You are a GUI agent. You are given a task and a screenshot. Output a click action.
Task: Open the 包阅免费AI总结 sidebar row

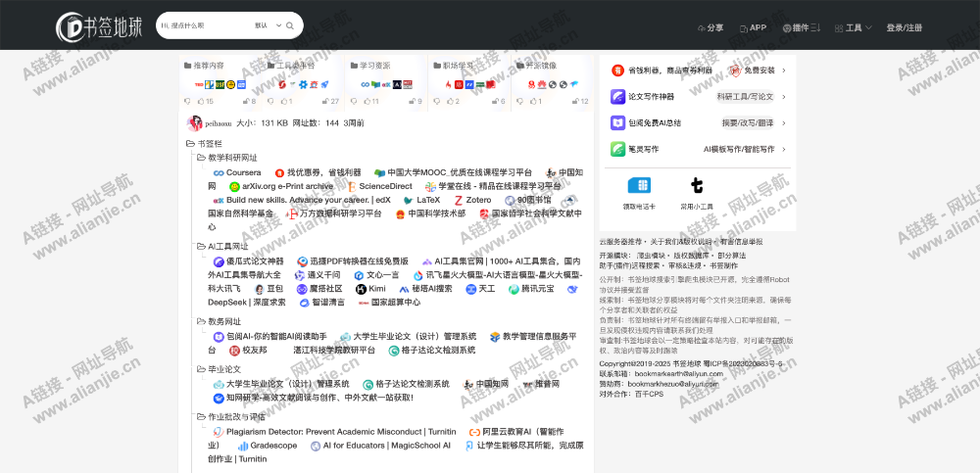(x=698, y=123)
